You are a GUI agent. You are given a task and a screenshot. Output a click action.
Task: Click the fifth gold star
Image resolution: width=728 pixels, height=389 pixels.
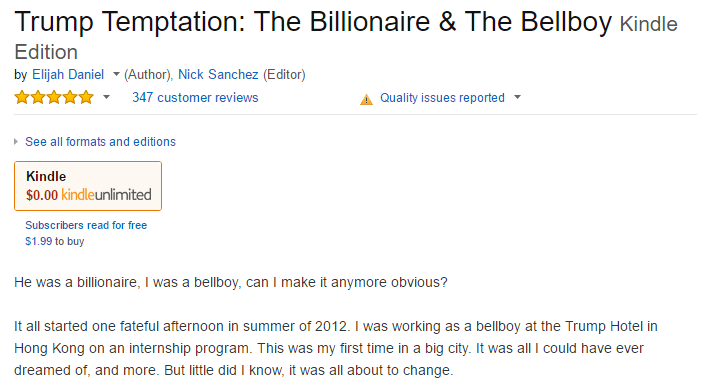[86, 97]
